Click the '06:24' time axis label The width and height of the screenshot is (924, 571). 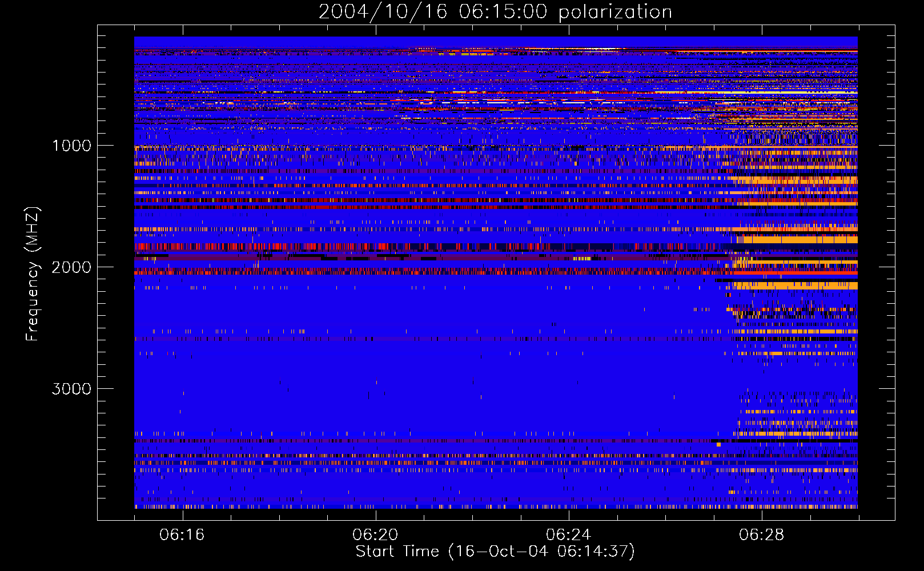(x=568, y=535)
